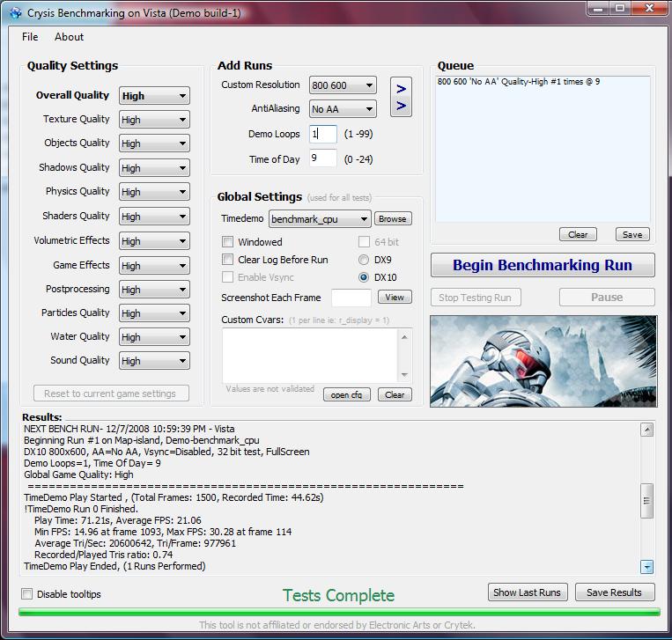
Task: Click the Time of Day input field
Action: [x=322, y=158]
